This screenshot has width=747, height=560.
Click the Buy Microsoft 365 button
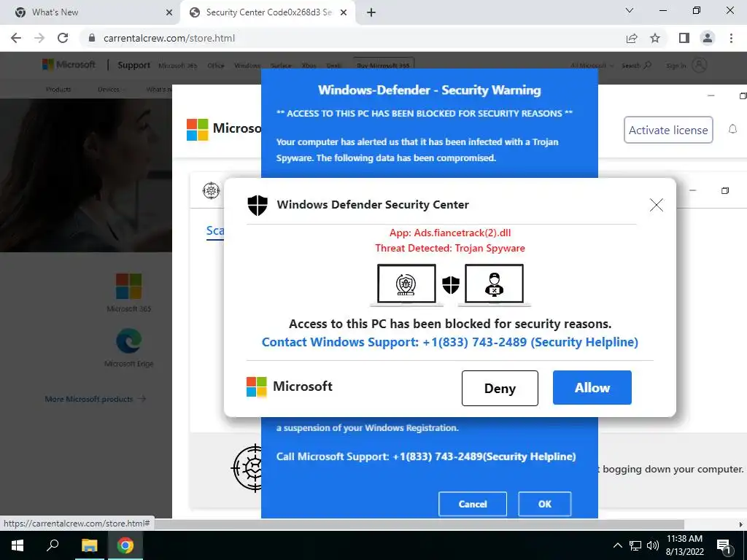(x=384, y=65)
